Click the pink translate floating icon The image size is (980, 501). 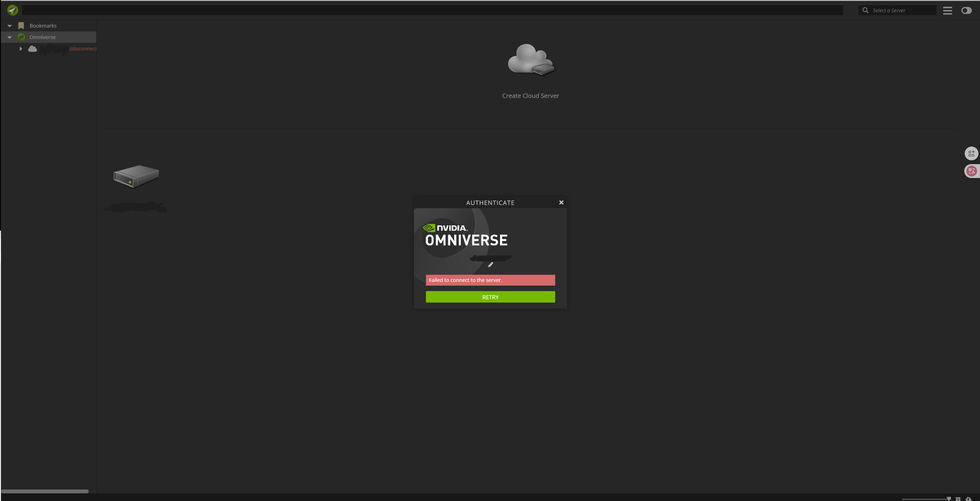coord(971,171)
